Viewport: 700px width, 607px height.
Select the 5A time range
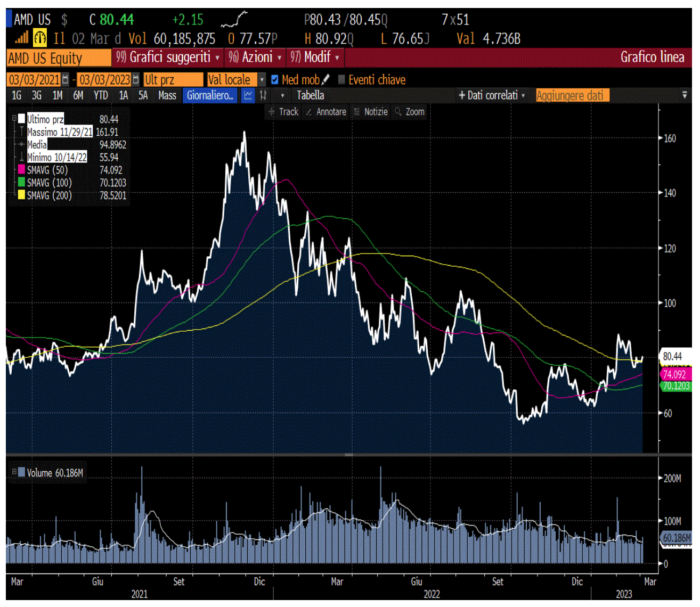pos(143,96)
